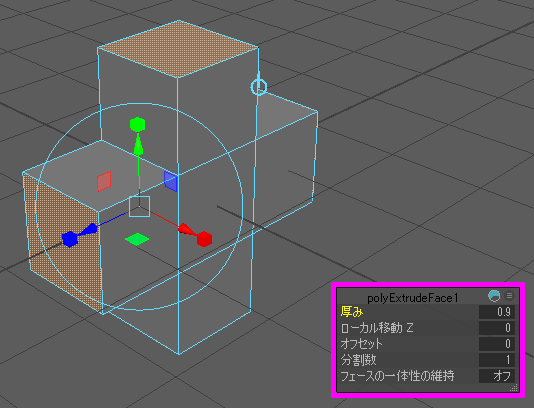
Task: Click the 厚み value field showing 0.9
Action: 497,312
